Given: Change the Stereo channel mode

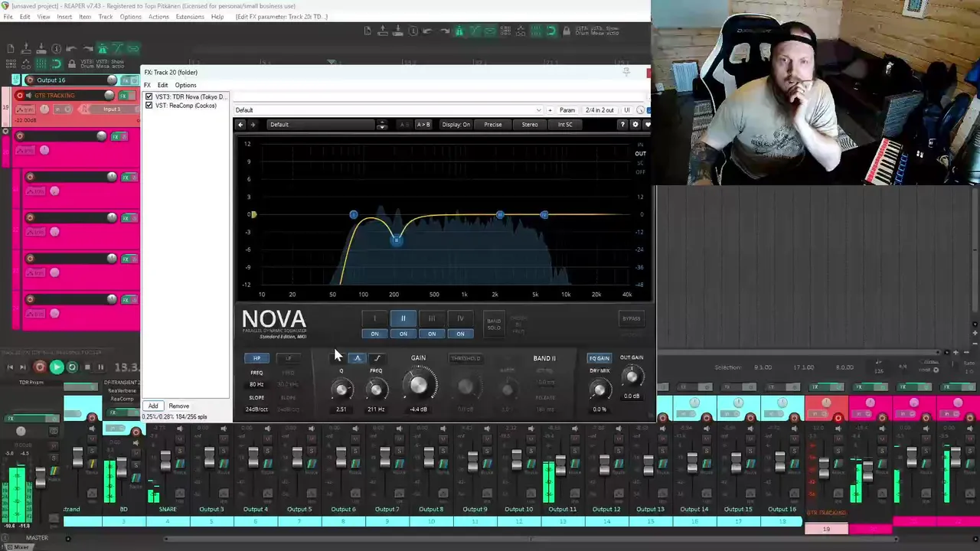Looking at the screenshot, I should click(530, 125).
